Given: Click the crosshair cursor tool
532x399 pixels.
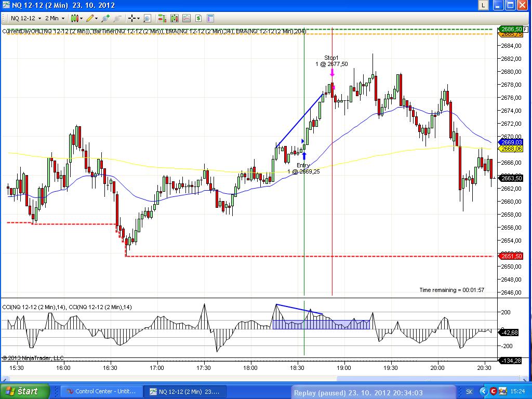Looking at the screenshot, I should [132, 18].
